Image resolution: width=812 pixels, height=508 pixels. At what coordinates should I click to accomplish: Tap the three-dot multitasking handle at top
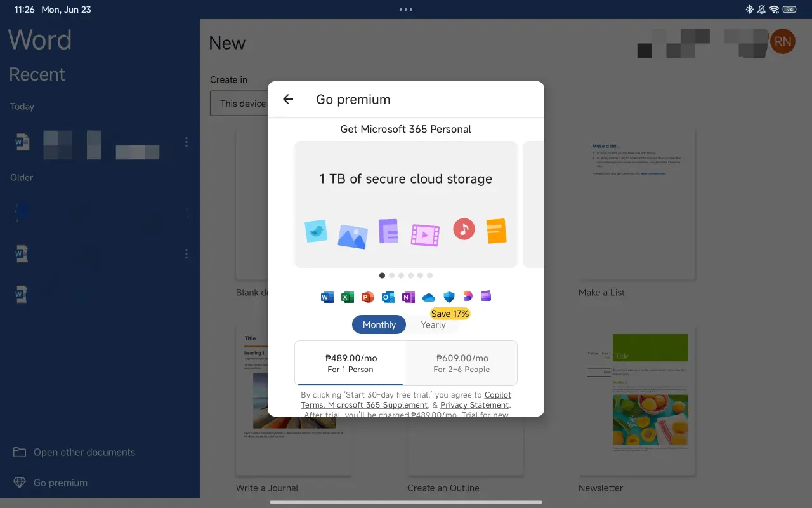coord(406,10)
